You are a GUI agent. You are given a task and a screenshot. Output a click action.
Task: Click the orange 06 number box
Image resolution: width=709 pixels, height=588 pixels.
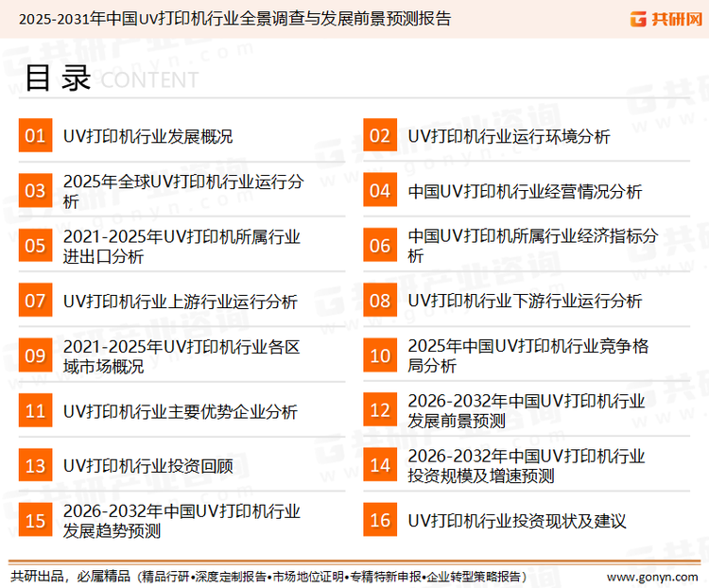pos(380,245)
